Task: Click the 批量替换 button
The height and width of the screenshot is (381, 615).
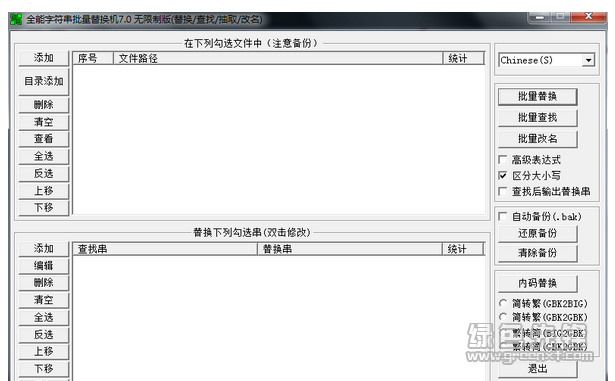Action: [x=537, y=97]
